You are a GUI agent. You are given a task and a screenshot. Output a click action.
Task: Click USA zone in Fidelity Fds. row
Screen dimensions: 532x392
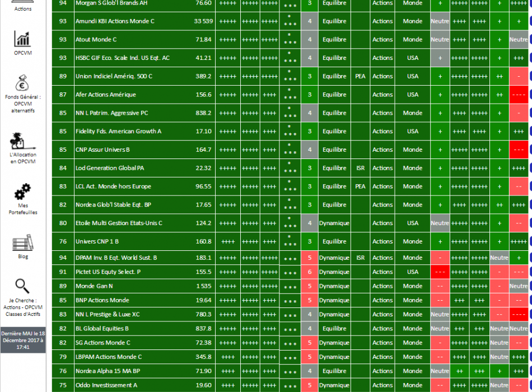[x=413, y=131]
